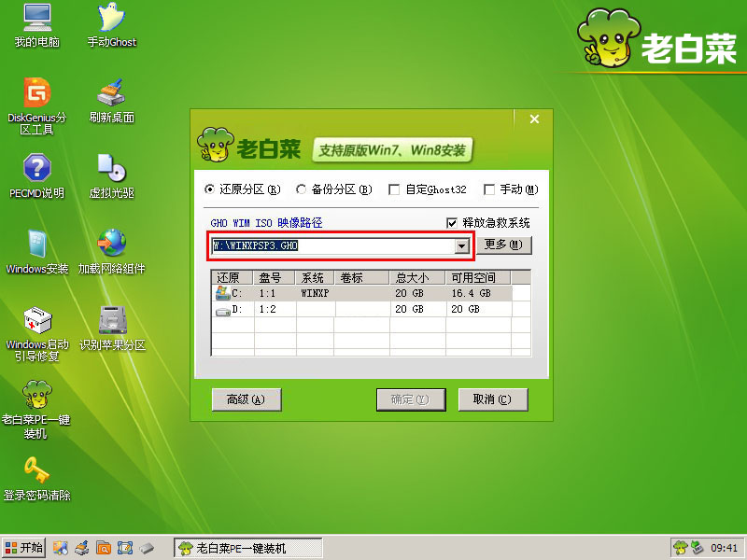747x560 pixels.
Task: Click the 刷新桌面 desktop icon
Action: coord(112,101)
